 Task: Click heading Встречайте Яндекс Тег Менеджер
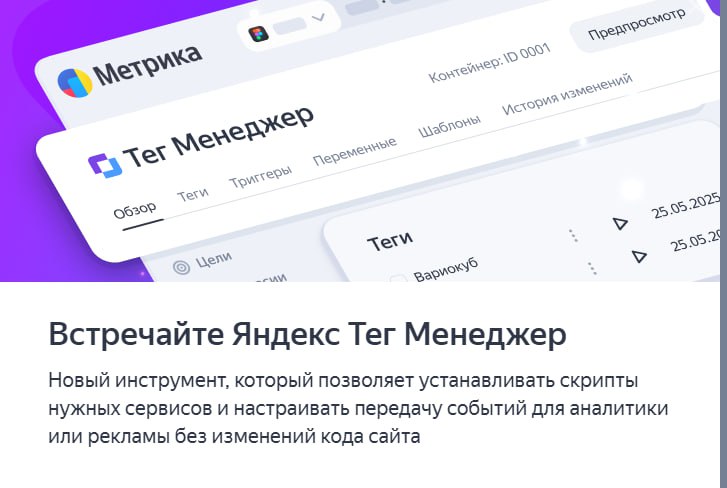click(307, 334)
